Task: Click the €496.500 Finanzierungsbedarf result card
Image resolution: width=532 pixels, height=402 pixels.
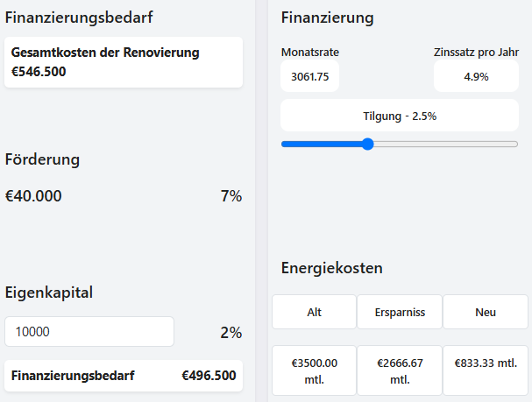Action: click(123, 376)
